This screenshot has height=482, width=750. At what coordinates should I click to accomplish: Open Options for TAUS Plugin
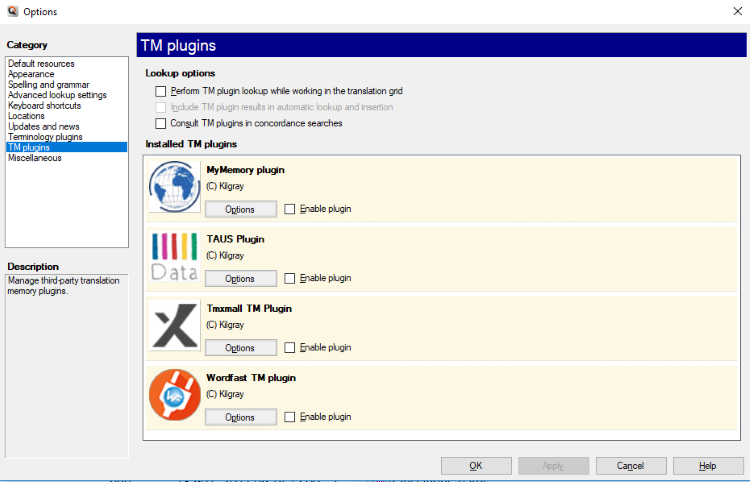241,279
